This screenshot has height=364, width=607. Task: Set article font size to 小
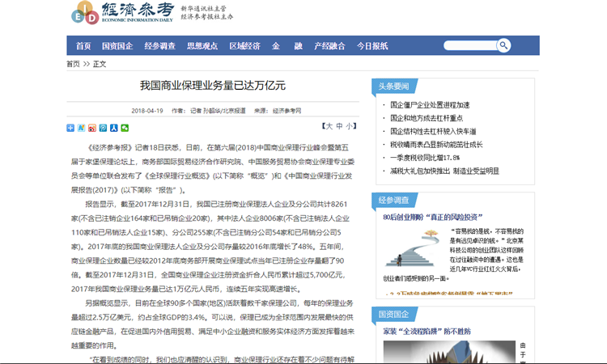(x=350, y=126)
